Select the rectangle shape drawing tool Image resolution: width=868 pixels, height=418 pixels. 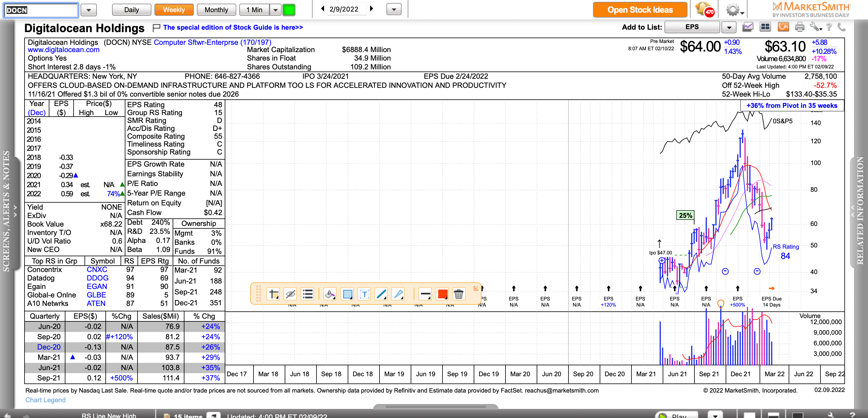pyautogui.click(x=347, y=294)
